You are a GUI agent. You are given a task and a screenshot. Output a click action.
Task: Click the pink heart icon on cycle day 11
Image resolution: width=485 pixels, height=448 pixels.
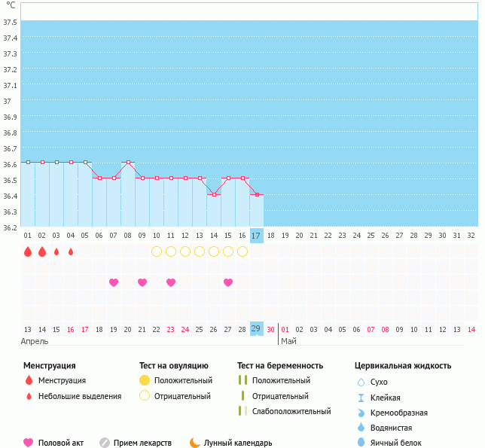tap(171, 282)
